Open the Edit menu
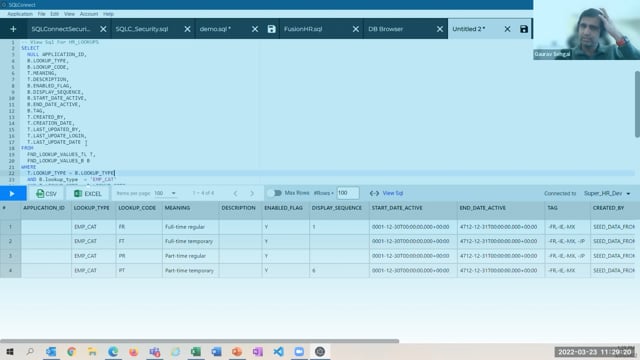Image resolution: width=640 pixels, height=360 pixels. (55, 14)
